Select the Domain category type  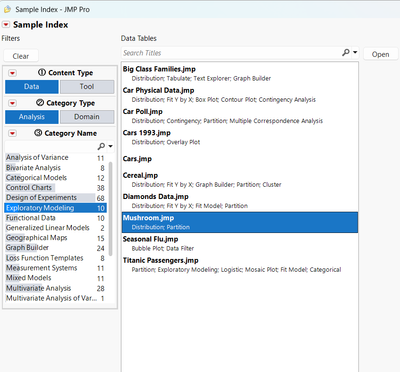[x=87, y=117]
